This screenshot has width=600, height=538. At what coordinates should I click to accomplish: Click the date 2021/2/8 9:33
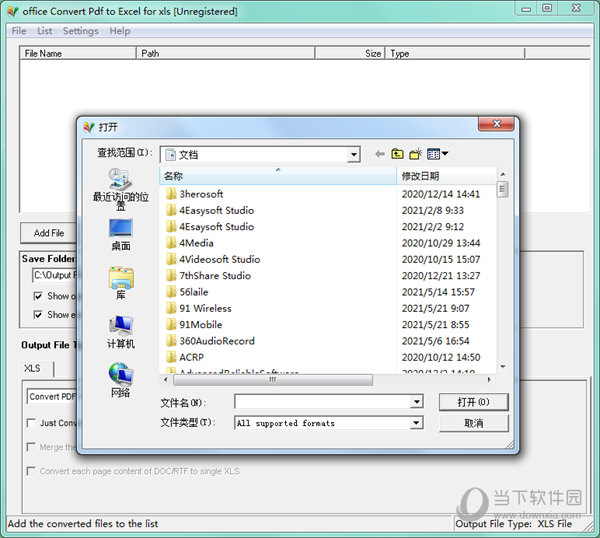432,210
